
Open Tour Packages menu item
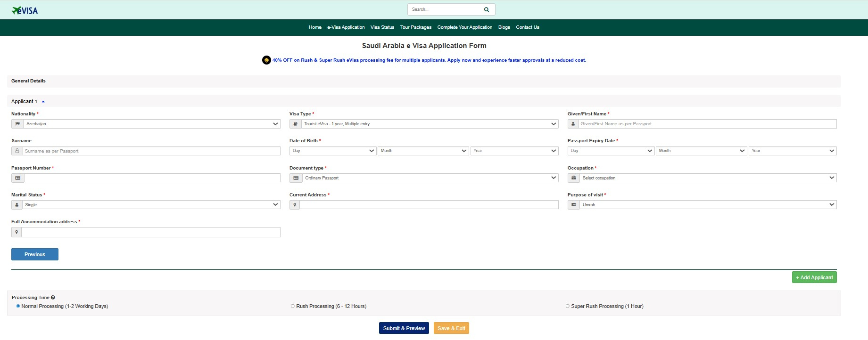[x=416, y=27]
